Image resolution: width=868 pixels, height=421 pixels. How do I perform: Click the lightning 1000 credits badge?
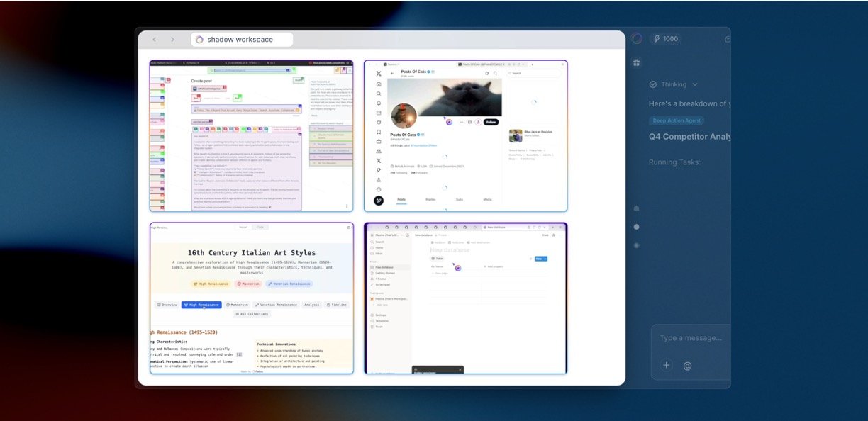(666, 39)
